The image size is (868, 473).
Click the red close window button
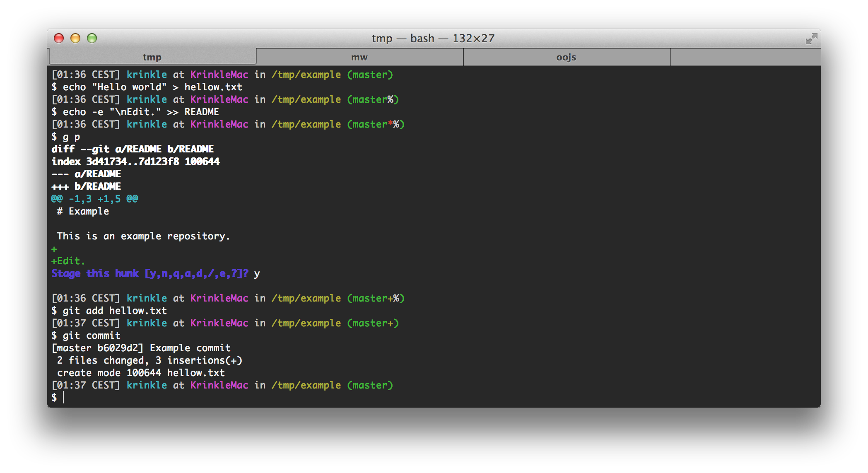[59, 39]
